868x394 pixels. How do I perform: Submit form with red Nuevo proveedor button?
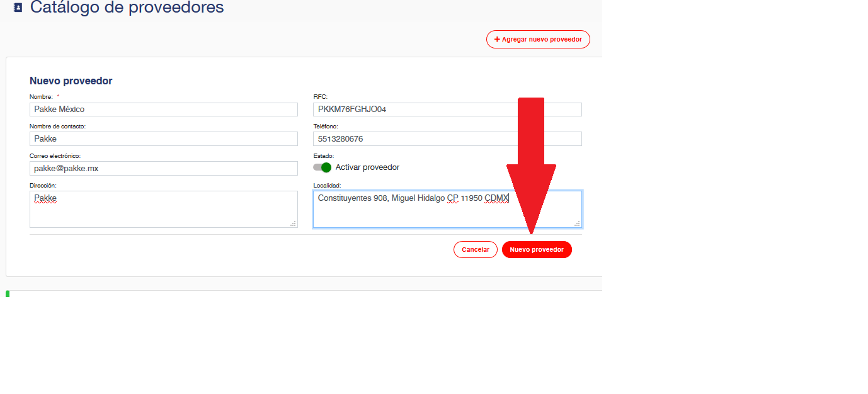[536, 250]
